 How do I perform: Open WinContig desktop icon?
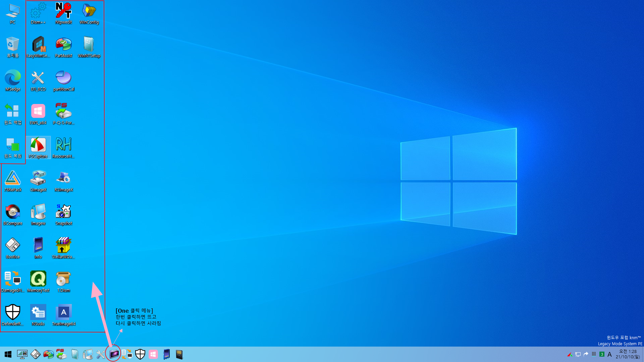89,14
